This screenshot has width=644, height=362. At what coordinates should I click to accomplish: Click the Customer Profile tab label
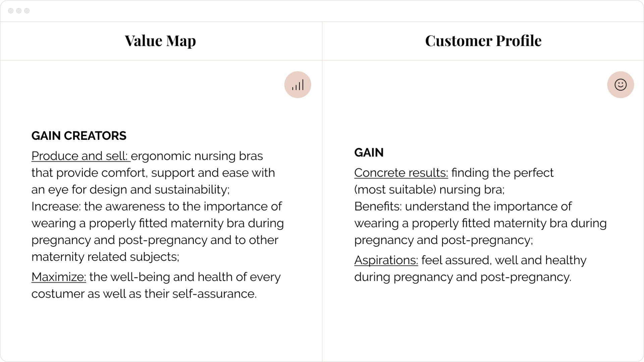(x=483, y=41)
